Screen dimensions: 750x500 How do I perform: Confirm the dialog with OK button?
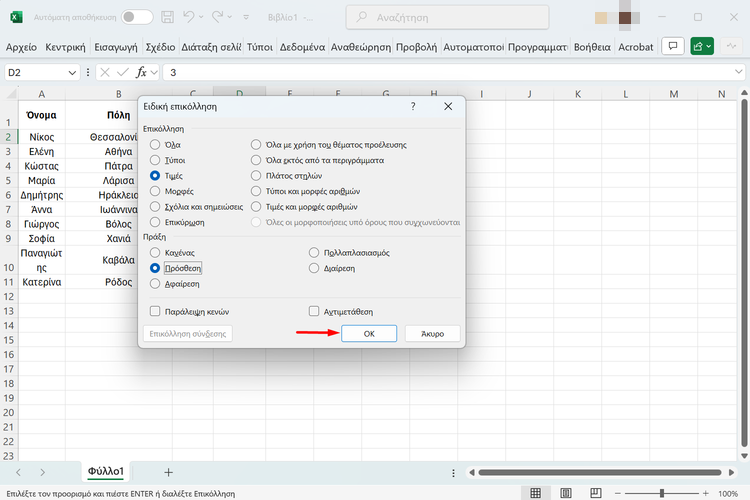pyautogui.click(x=369, y=333)
